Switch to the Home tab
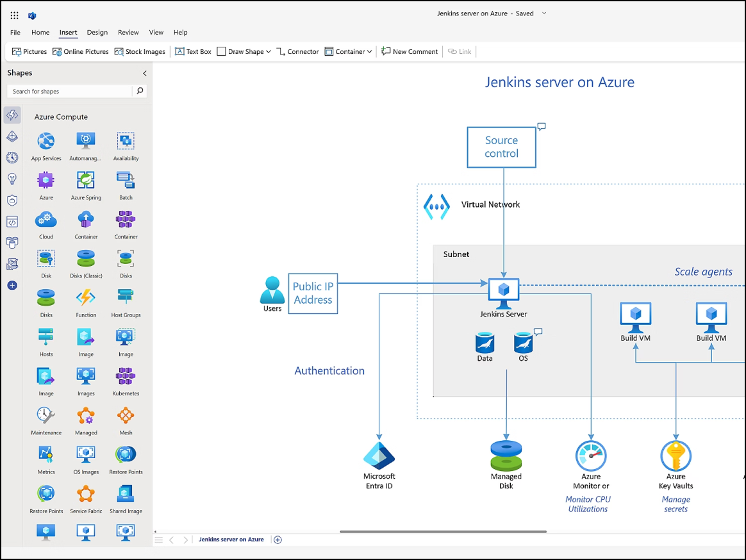The image size is (746, 560). (x=40, y=32)
